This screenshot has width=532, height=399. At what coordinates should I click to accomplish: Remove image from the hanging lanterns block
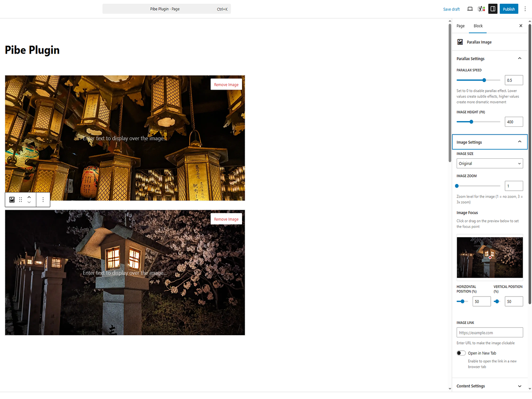pyautogui.click(x=226, y=85)
